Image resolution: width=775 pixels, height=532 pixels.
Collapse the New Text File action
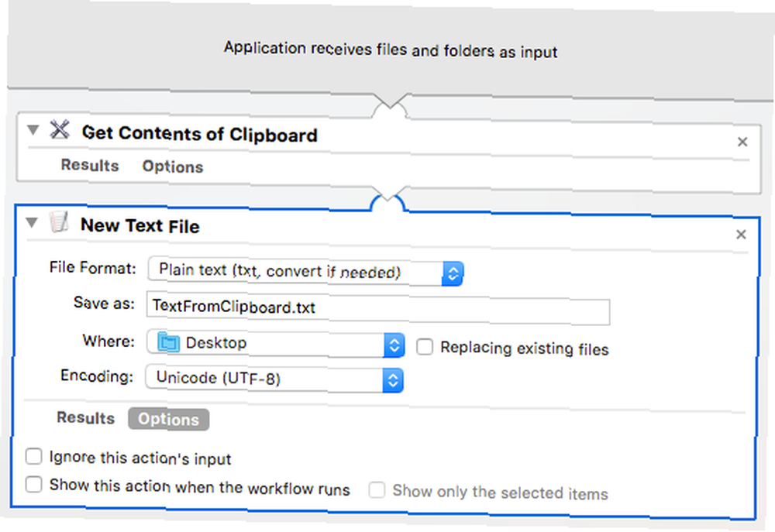tap(32, 223)
